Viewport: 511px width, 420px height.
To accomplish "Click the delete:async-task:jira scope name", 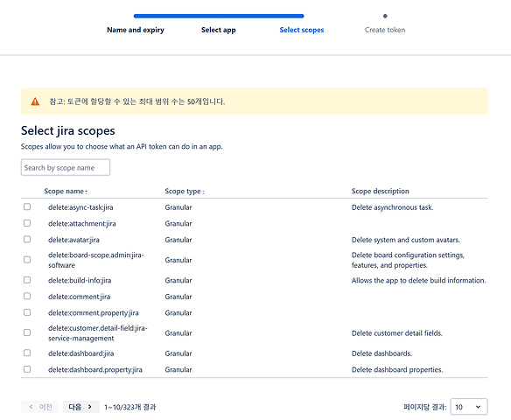I will tap(80, 207).
